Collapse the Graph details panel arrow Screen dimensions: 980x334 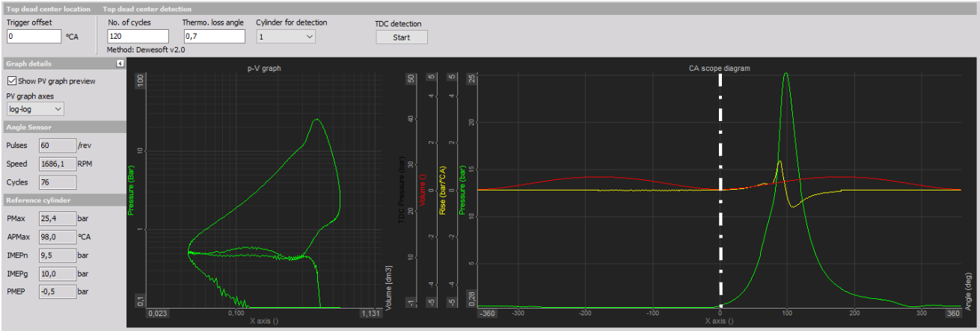(120, 64)
